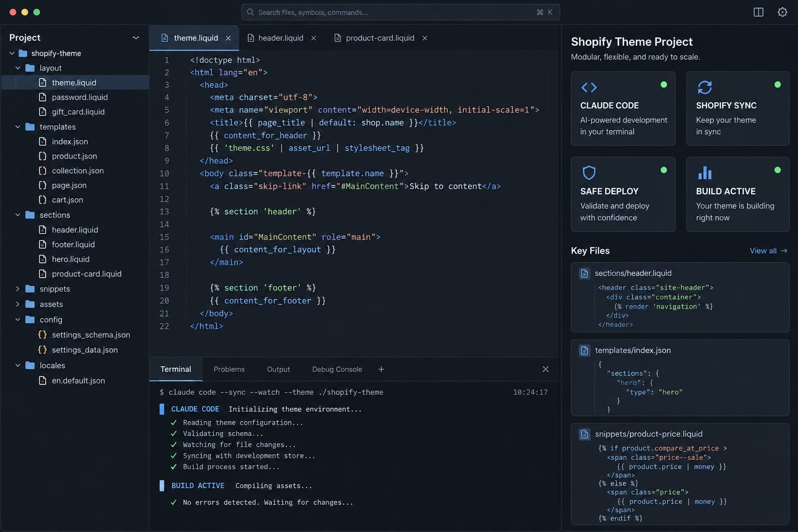Click the View all link
798x532 pixels.
click(x=768, y=250)
